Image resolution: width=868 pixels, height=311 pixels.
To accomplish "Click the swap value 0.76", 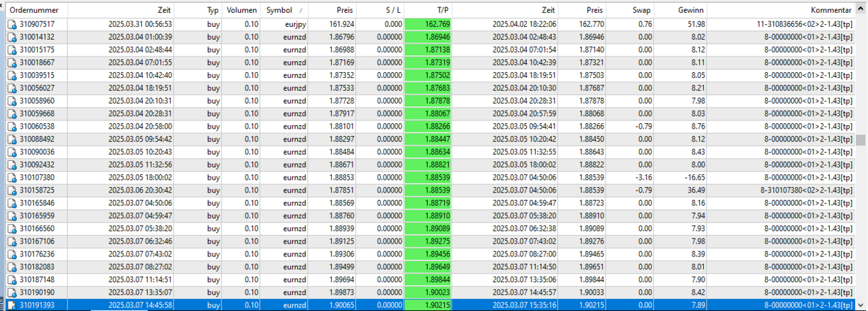I will (x=645, y=24).
